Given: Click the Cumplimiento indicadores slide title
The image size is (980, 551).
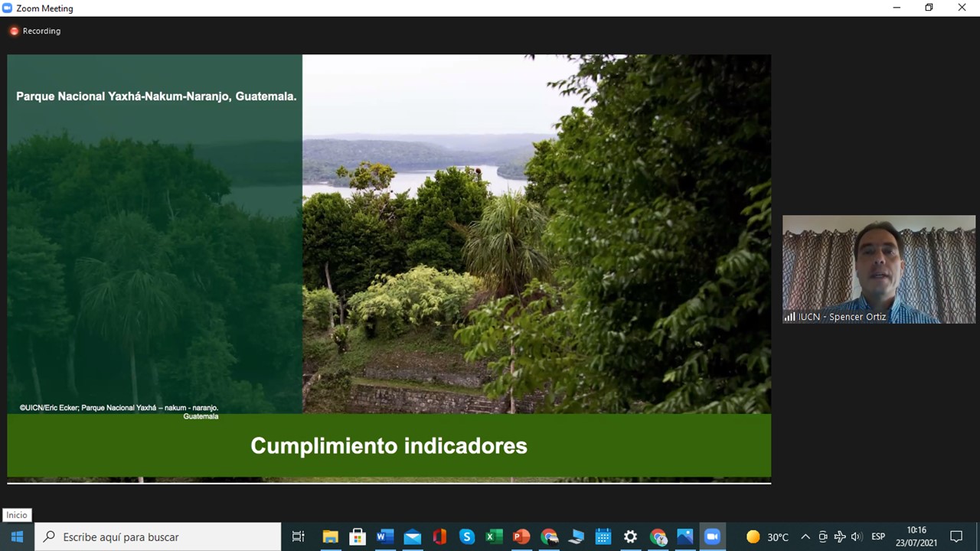Looking at the screenshot, I should pyautogui.click(x=389, y=445).
